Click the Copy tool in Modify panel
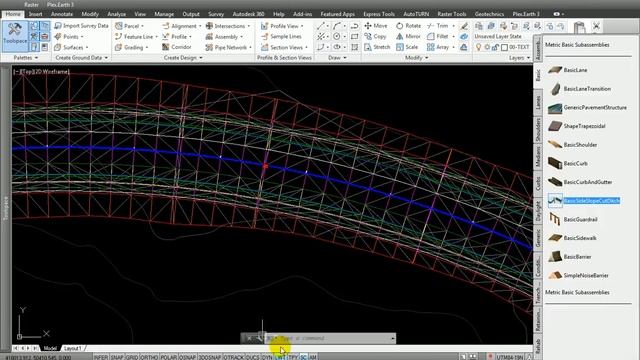 tap(375, 36)
